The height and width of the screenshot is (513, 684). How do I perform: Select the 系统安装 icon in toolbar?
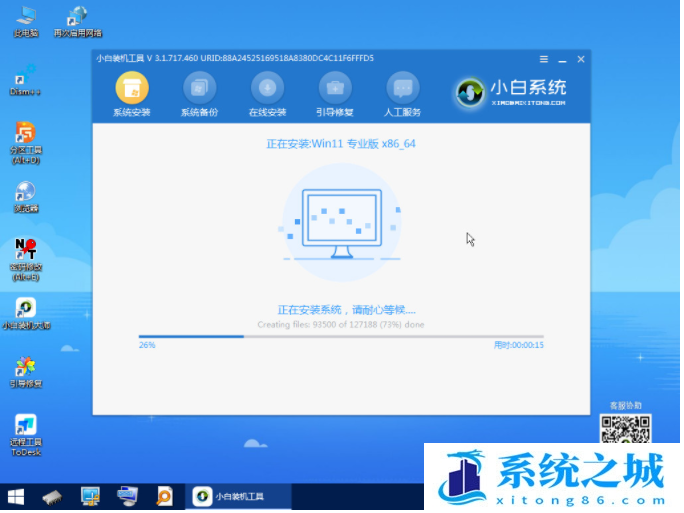point(132,95)
